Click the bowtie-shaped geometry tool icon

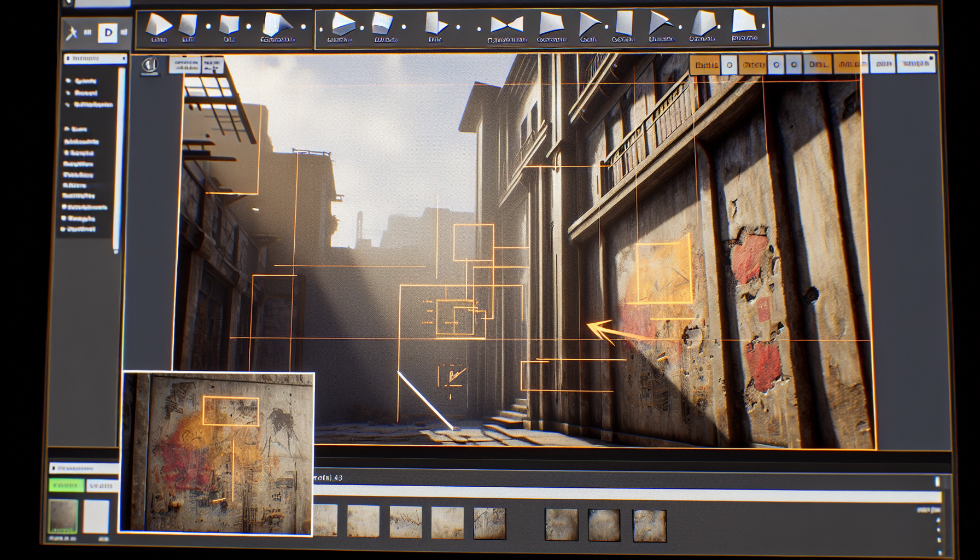[507, 25]
